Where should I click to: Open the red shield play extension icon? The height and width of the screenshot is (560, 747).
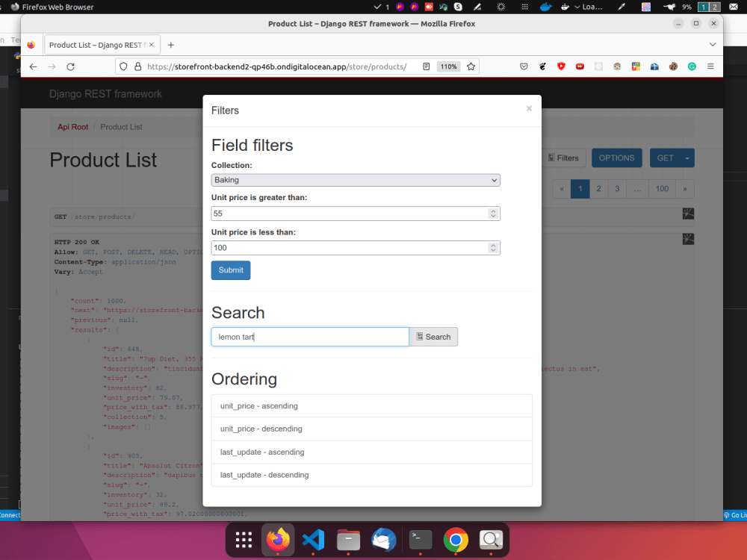[561, 66]
